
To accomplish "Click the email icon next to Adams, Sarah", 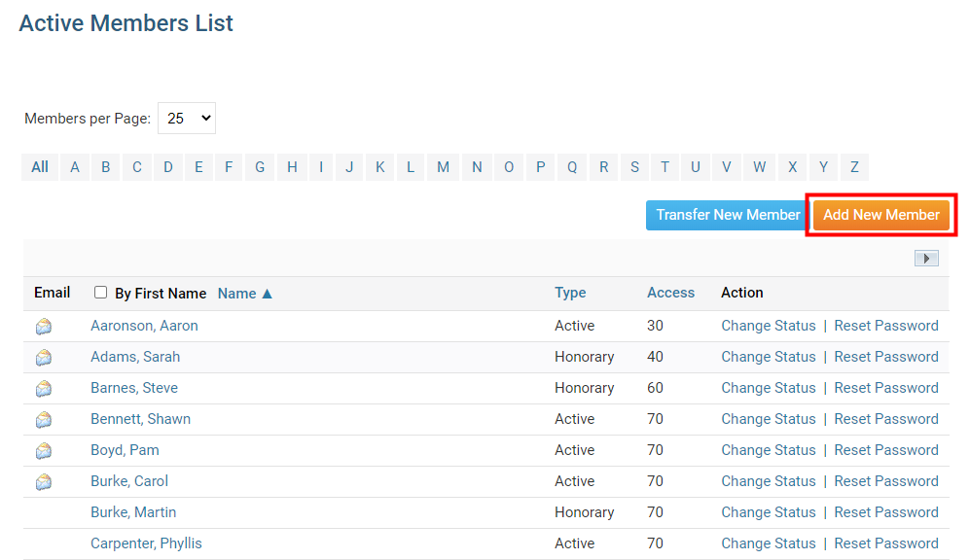I will coord(44,358).
